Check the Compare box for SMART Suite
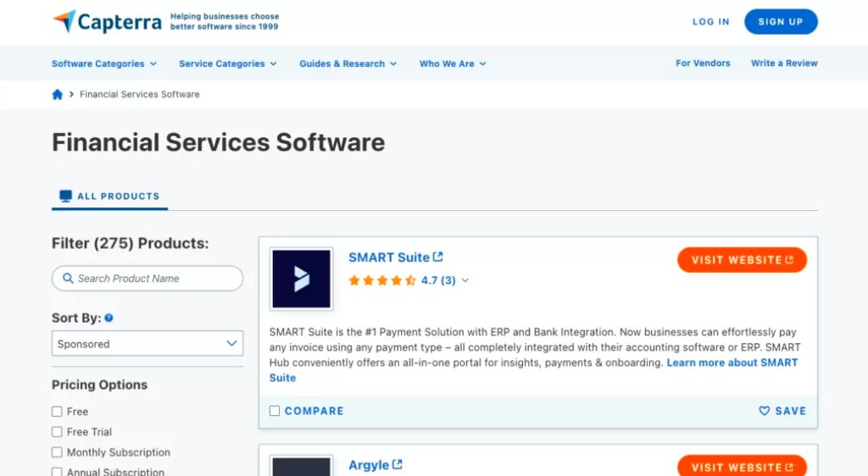 tap(275, 411)
